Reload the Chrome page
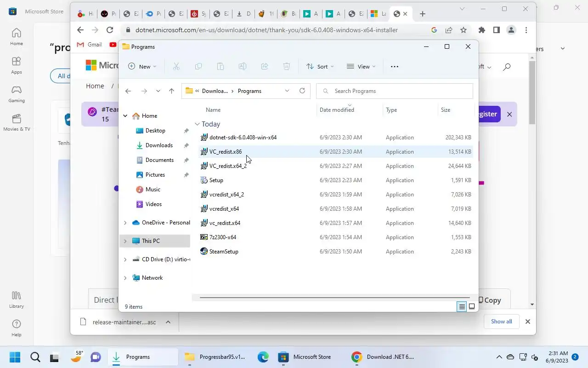This screenshot has width=588, height=368. (109, 29)
